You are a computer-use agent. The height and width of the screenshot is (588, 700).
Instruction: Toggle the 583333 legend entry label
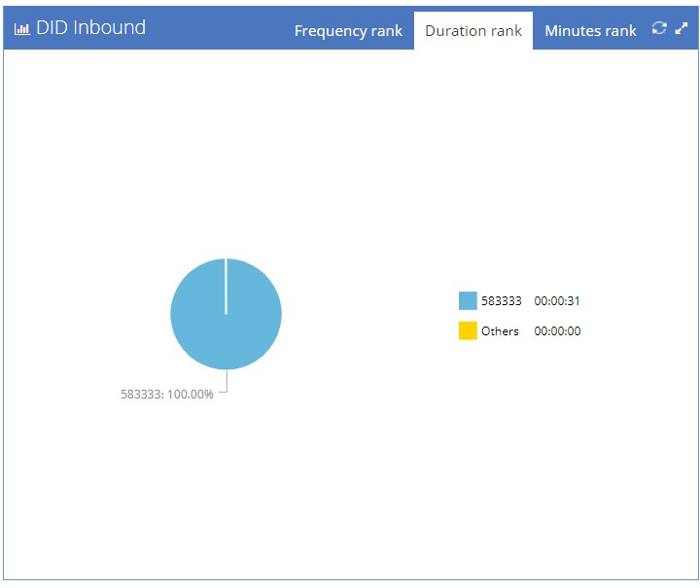coord(502,300)
